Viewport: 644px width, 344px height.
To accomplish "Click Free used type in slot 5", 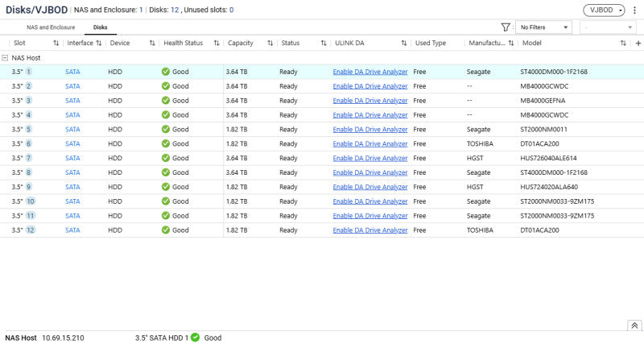I will 419,130.
